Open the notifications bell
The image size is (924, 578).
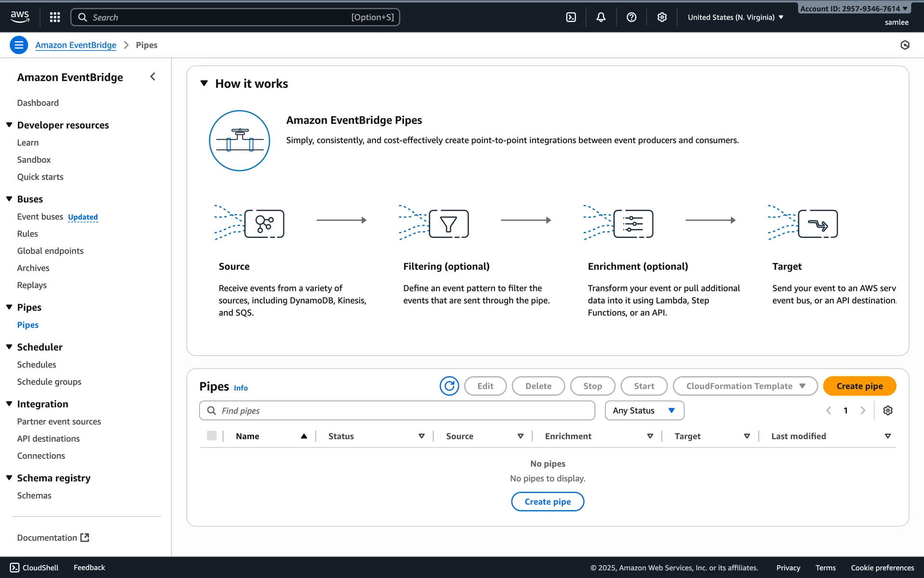pyautogui.click(x=601, y=17)
